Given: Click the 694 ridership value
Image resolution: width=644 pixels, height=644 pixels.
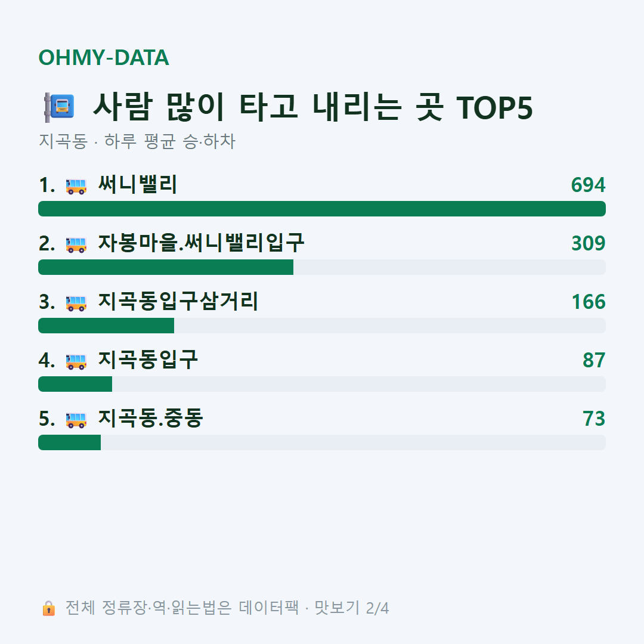Looking at the screenshot, I should point(588,185).
